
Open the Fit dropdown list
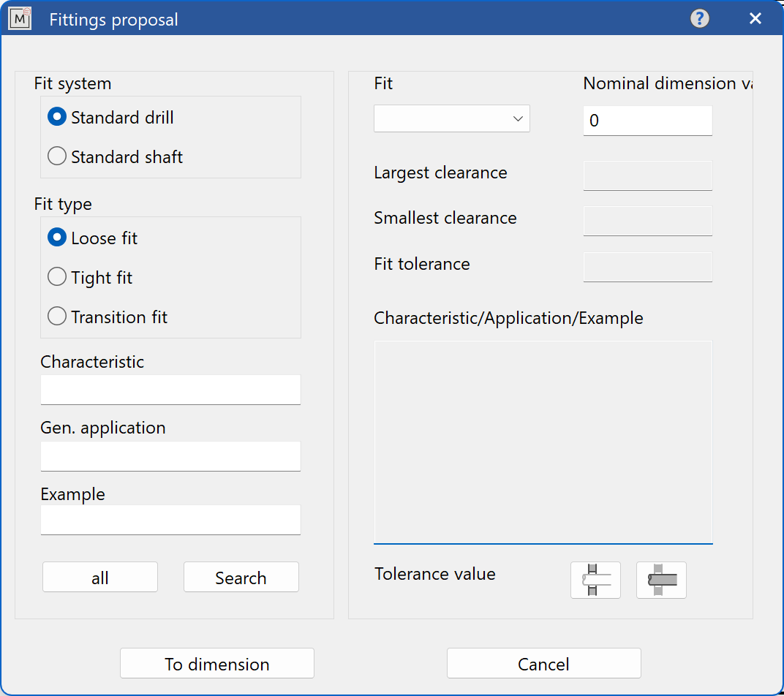451,118
